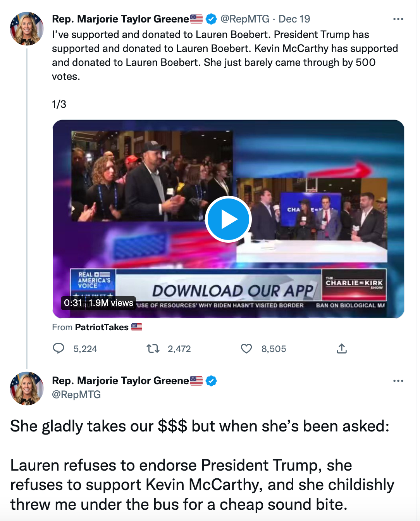This screenshot has width=420, height=521.
Task: Click the 2,472 retweets count
Action: [x=179, y=349]
